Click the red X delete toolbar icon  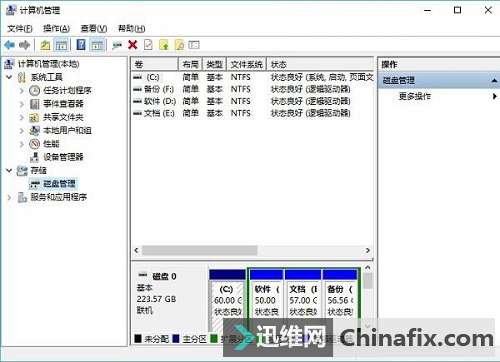pos(133,45)
